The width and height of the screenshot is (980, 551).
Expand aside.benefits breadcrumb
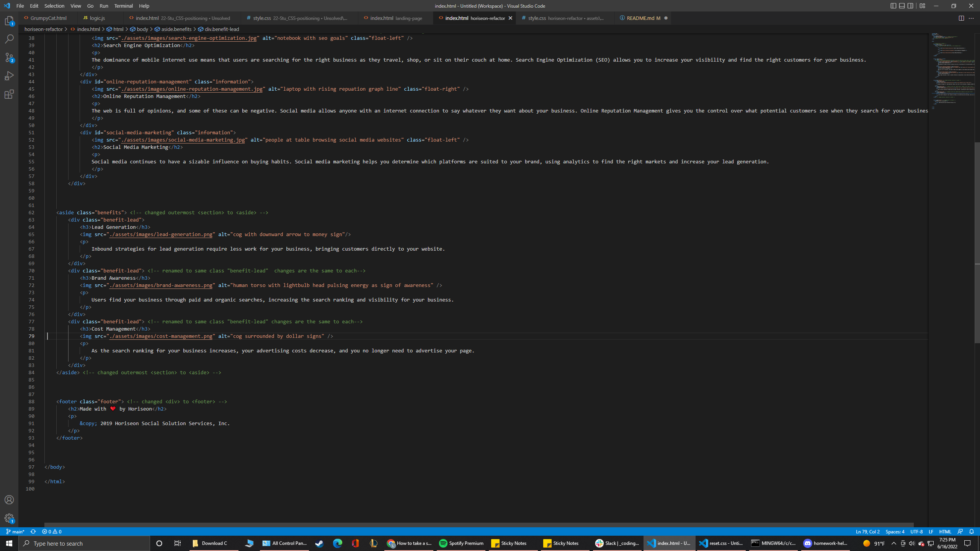tap(173, 29)
